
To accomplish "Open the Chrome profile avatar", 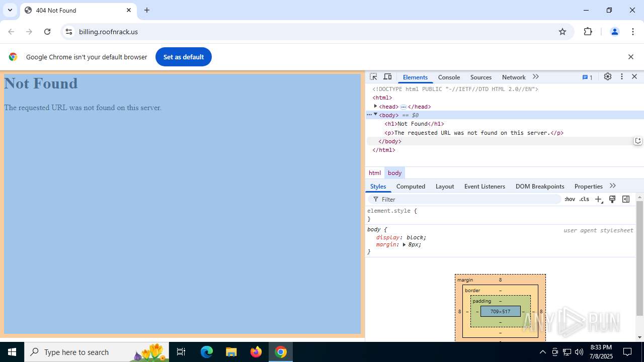I will coord(614,32).
